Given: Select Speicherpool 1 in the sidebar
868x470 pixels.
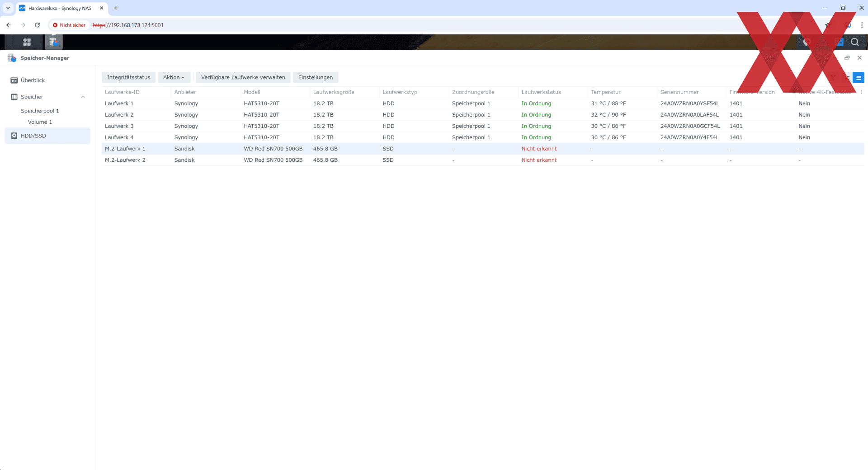Looking at the screenshot, I should [40, 111].
